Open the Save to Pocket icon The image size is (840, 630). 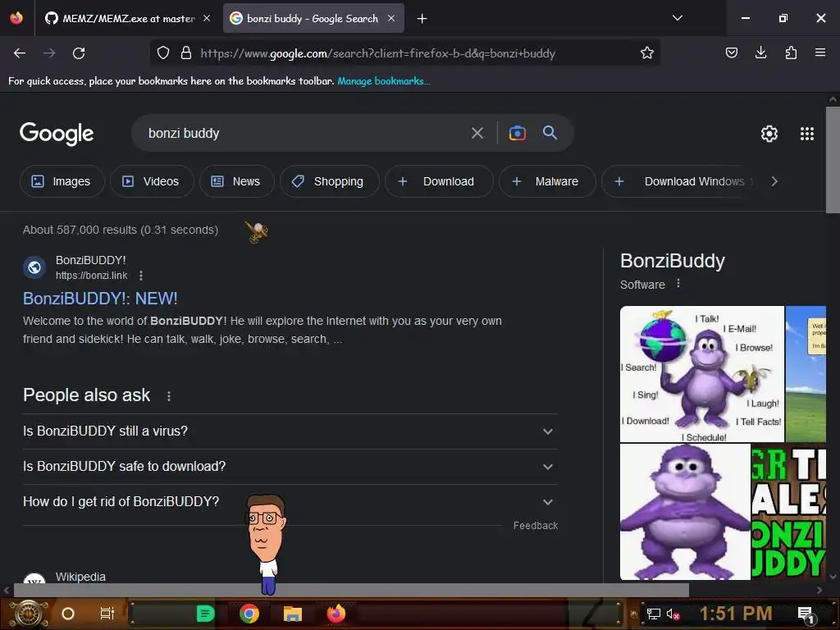[x=731, y=52]
